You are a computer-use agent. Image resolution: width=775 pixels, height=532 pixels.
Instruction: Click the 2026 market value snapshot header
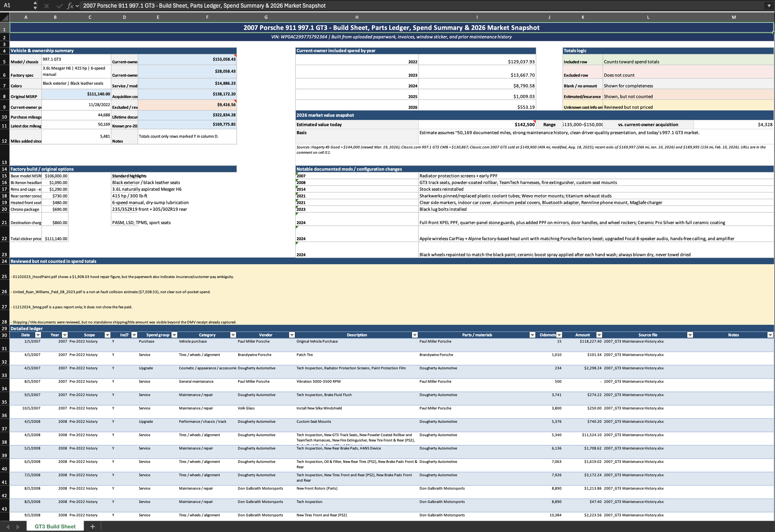(x=534, y=115)
